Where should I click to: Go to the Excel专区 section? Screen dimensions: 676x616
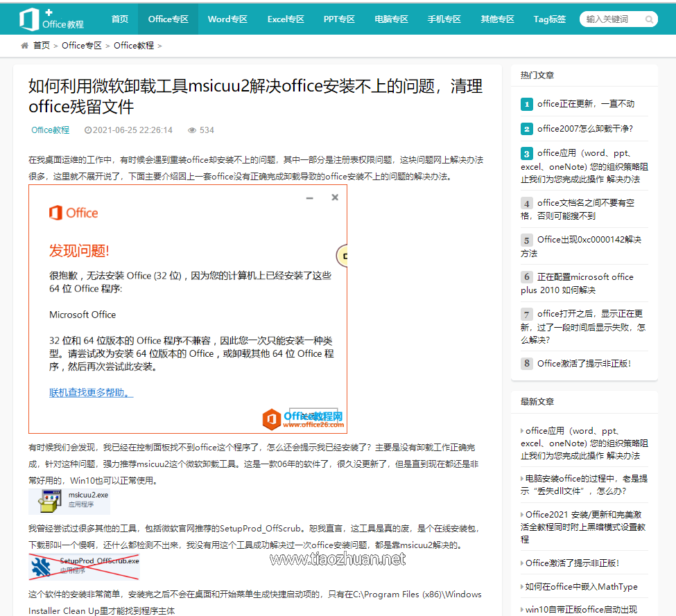(x=286, y=19)
